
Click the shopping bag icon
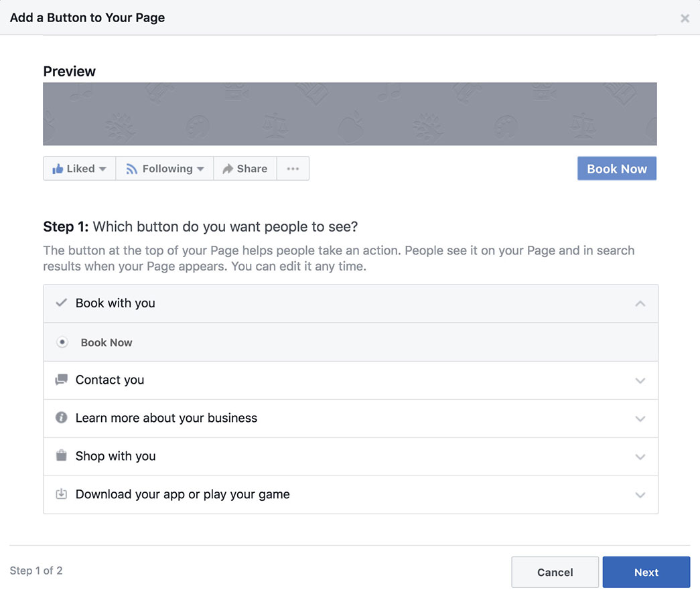(62, 456)
